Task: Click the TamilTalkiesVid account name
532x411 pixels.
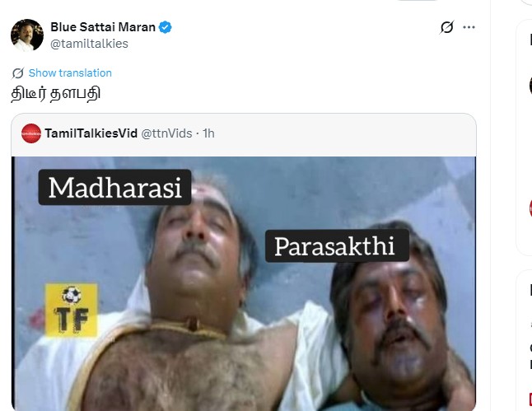Action: click(x=91, y=133)
